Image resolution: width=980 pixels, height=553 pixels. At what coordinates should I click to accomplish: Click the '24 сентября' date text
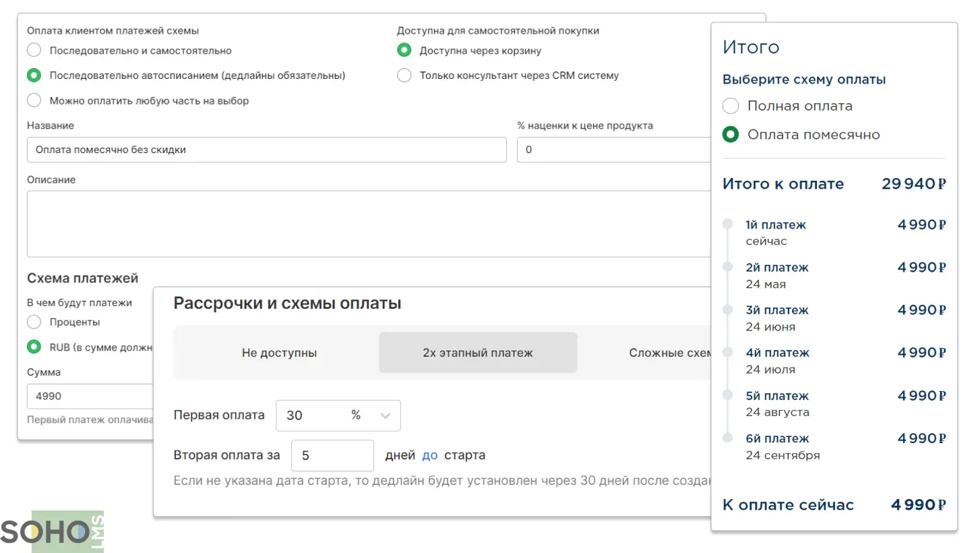click(x=783, y=455)
